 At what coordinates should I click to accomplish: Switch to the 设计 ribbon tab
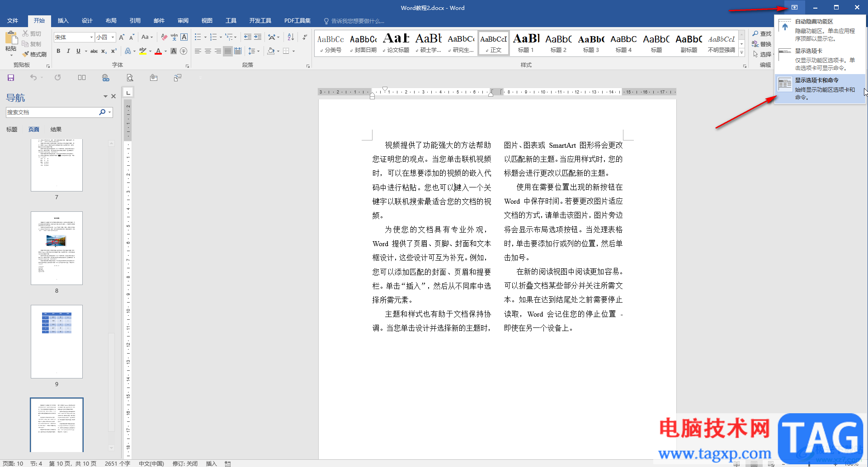(87, 21)
